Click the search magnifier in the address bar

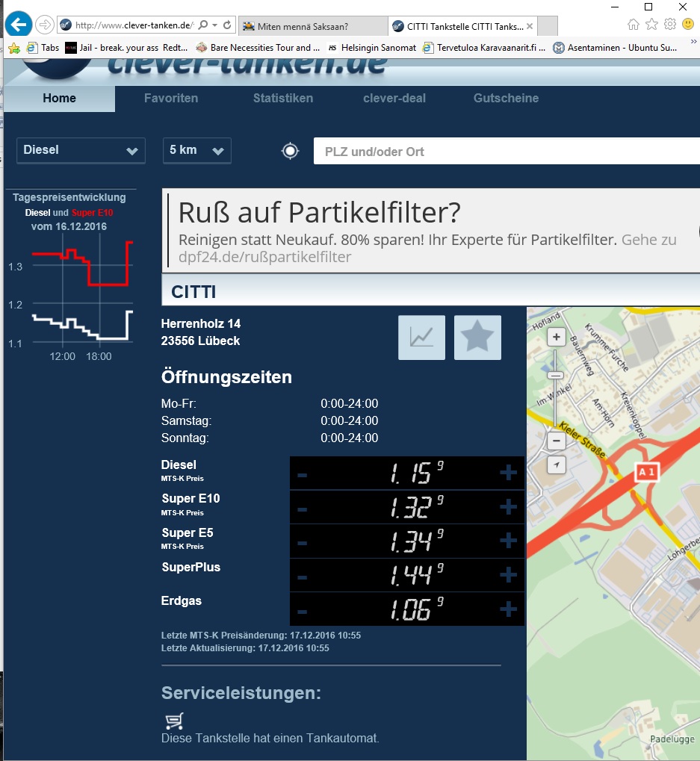pyautogui.click(x=203, y=25)
